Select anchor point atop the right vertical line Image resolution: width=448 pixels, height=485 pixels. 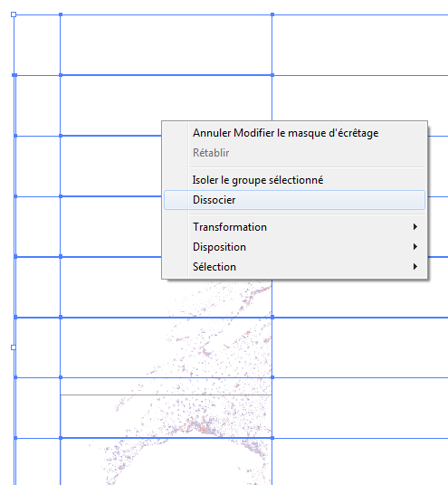coord(272,14)
